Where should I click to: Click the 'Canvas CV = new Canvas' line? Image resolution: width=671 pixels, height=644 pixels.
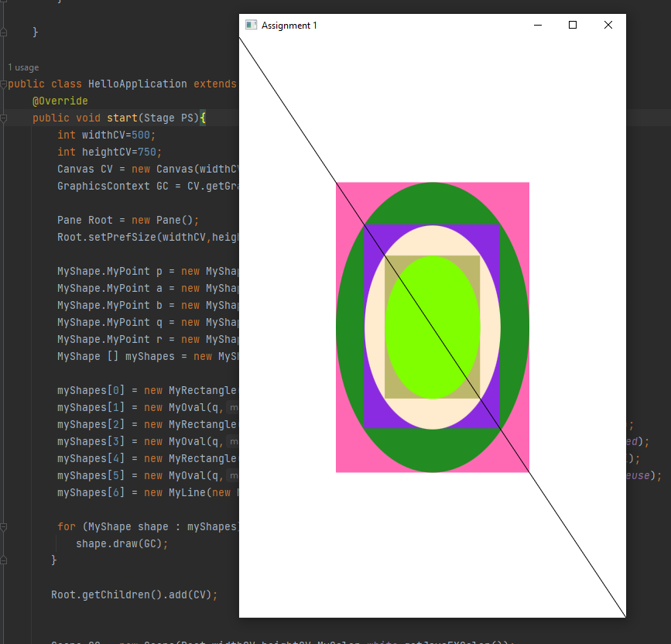[x=148, y=169]
